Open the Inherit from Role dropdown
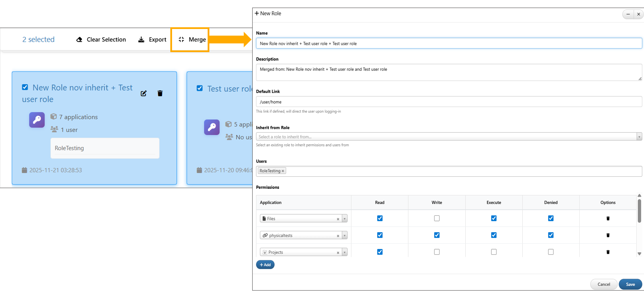Viewport: 644px width, 302px height. (639, 137)
